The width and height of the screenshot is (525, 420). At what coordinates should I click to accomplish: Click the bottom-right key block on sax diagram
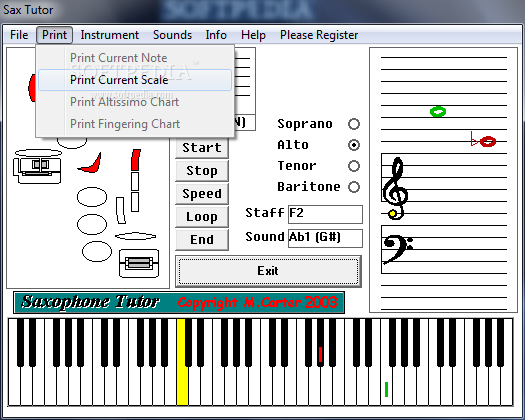[x=139, y=263]
